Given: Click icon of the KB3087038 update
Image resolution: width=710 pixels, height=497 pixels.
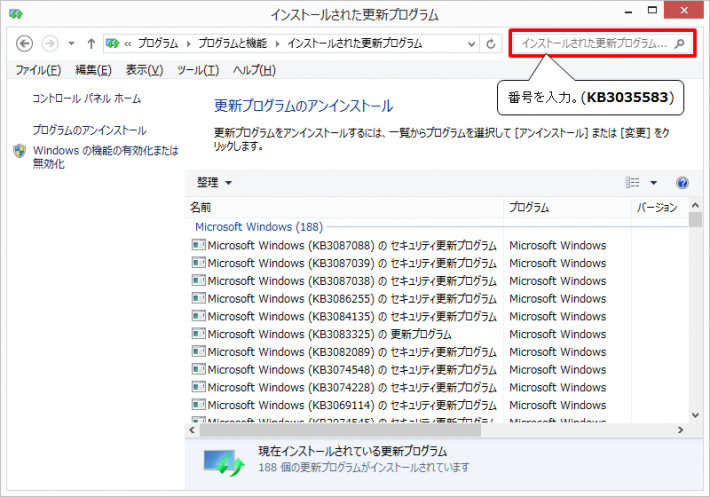Looking at the screenshot, I should [198, 280].
